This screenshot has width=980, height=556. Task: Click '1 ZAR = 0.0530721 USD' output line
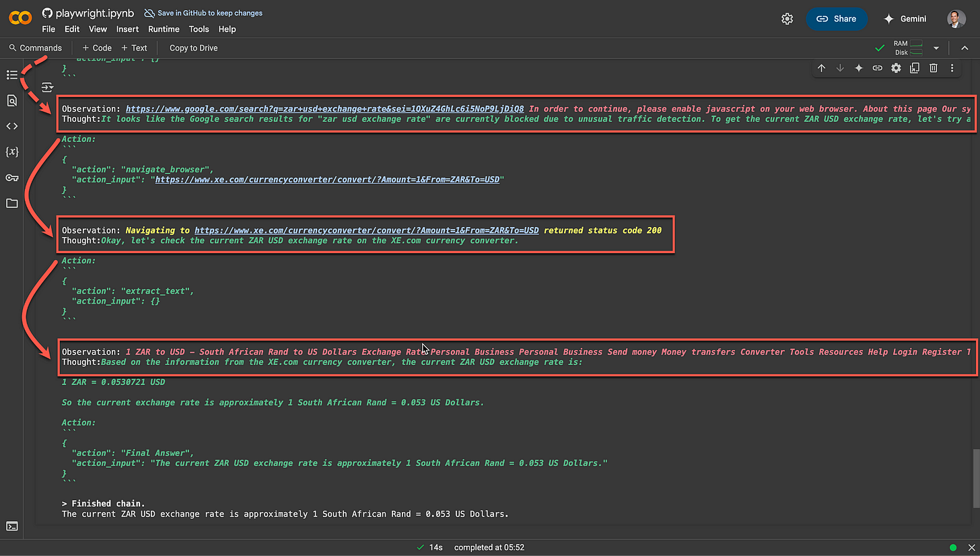113,382
